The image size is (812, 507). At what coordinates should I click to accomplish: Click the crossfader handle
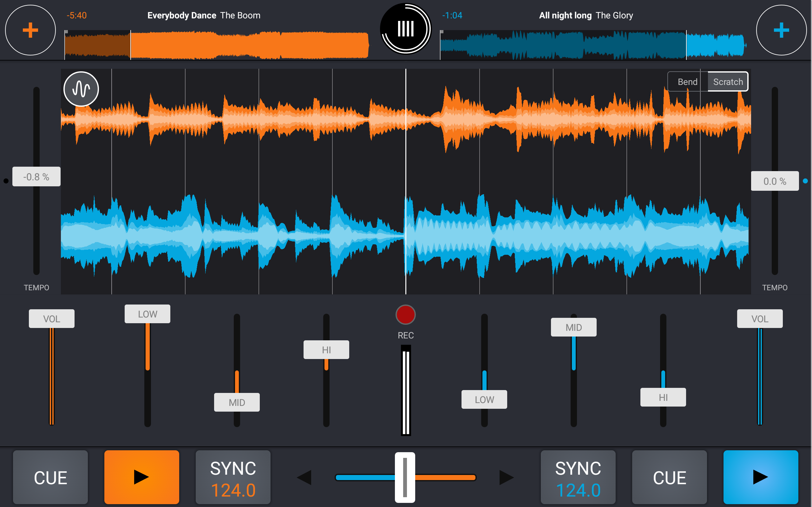tap(405, 477)
